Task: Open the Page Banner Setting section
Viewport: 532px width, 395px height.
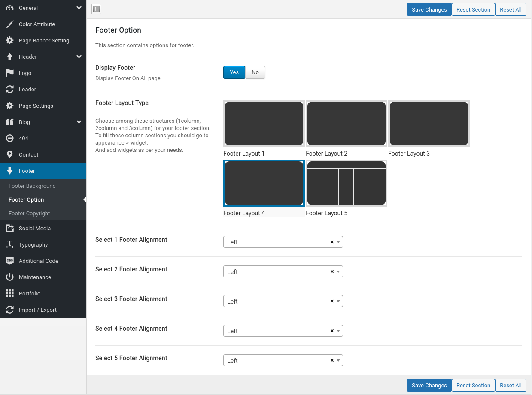Action: coord(43,40)
